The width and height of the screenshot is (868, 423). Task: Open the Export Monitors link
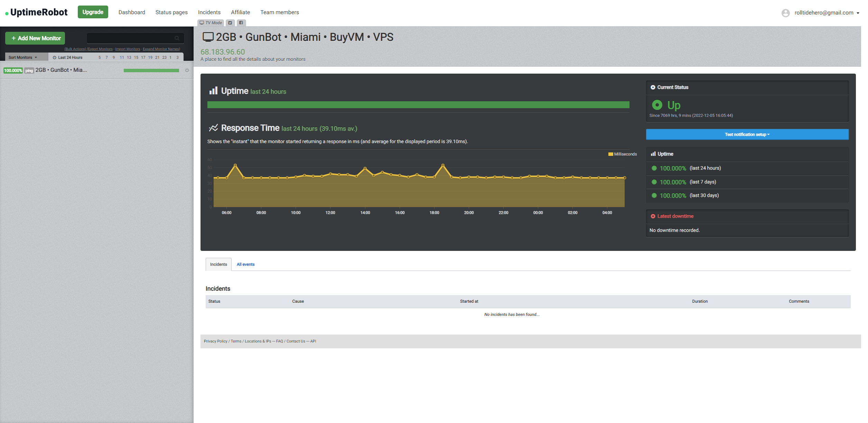pyautogui.click(x=100, y=49)
